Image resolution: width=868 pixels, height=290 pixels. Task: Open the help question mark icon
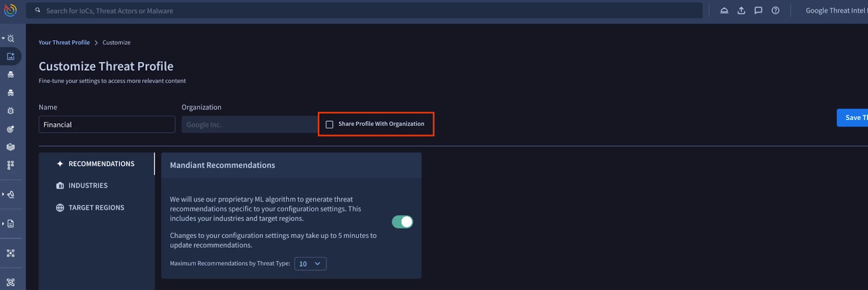(x=776, y=10)
